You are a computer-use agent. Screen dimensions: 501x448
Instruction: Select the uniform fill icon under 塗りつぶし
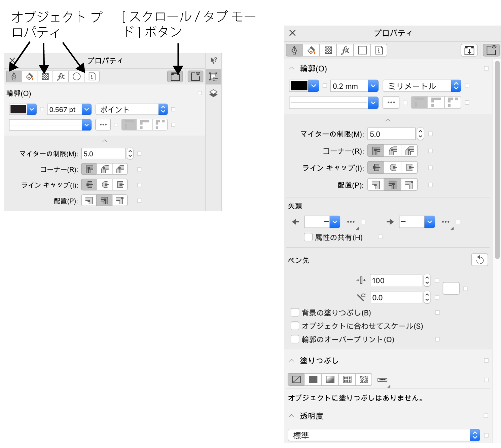[313, 380]
